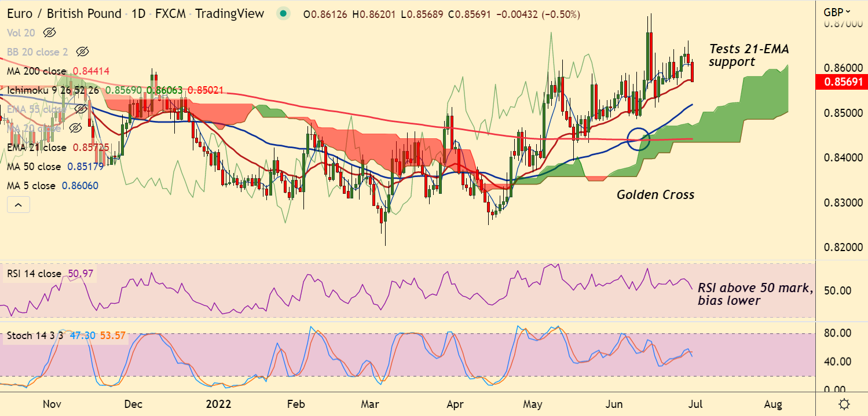This screenshot has width=868, height=416.
Task: Click the 2022 label on time axis
Action: pyautogui.click(x=218, y=403)
